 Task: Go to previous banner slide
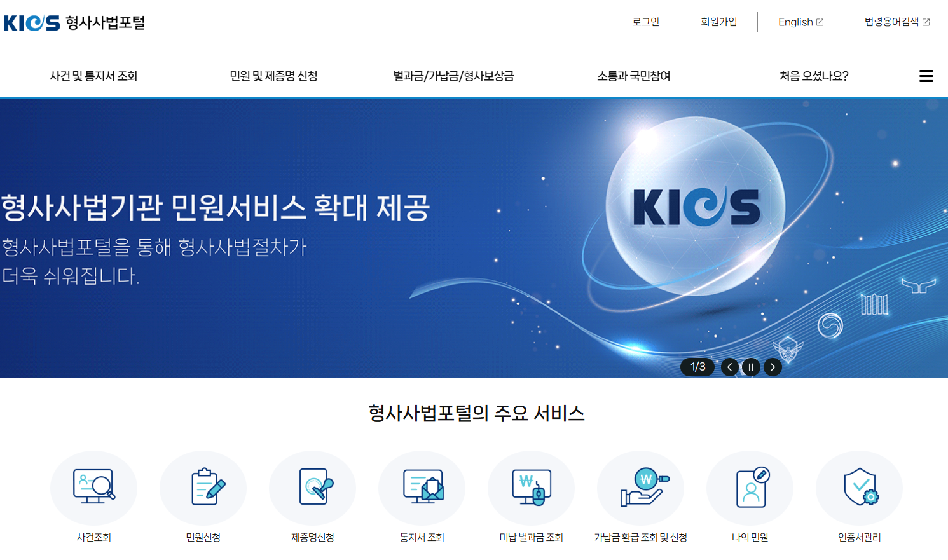[x=730, y=367]
